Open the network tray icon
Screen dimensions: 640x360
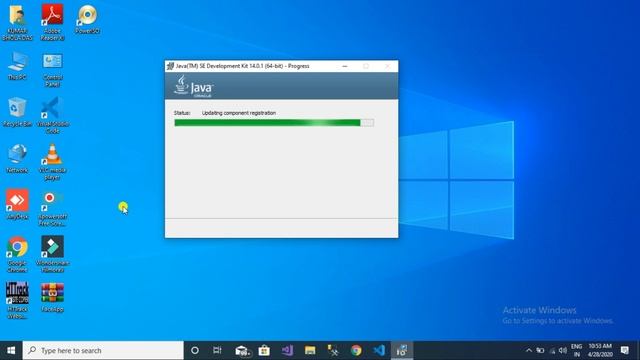pos(552,350)
